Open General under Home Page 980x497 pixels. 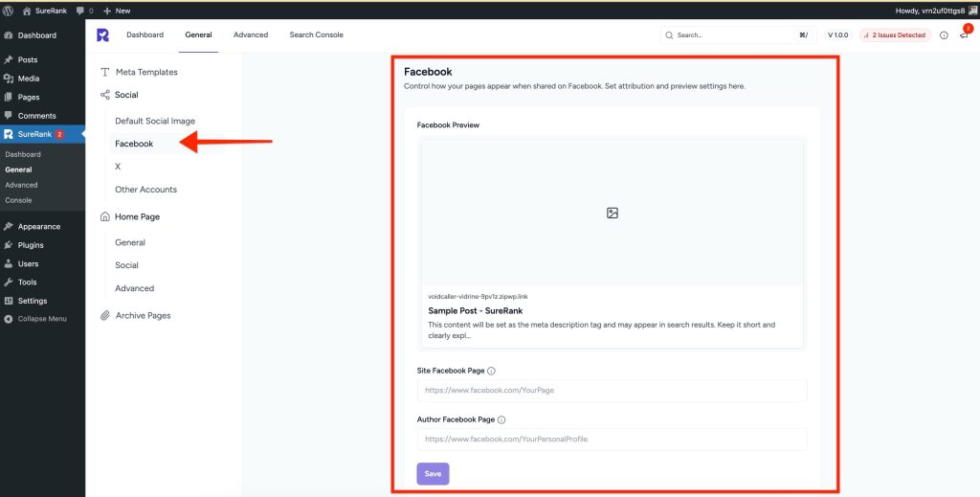click(x=130, y=242)
